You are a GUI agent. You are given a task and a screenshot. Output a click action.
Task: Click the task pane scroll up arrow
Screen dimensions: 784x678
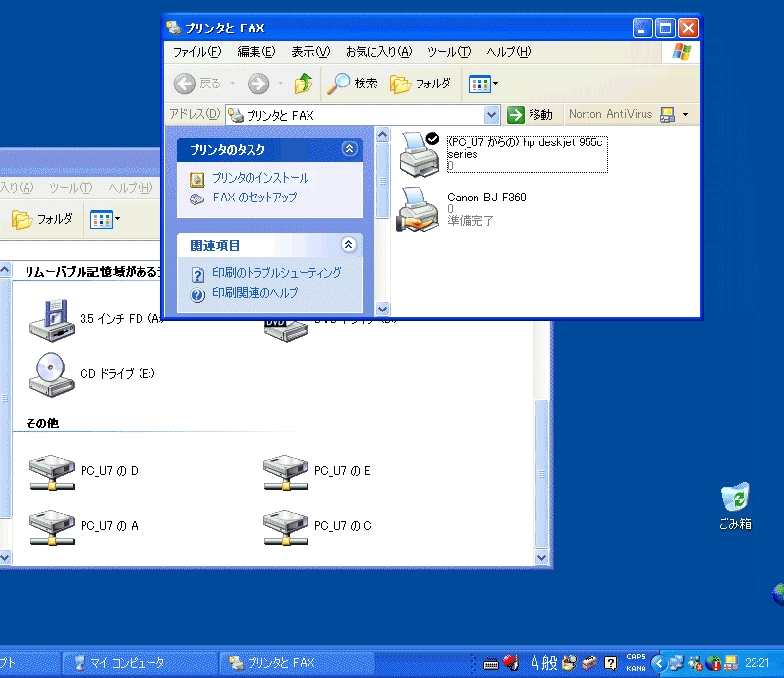pos(382,135)
